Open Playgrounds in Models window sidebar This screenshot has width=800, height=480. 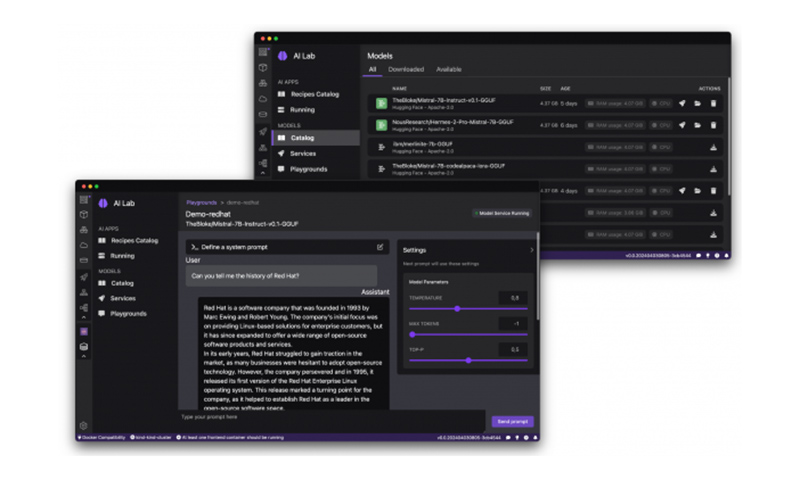point(308,169)
